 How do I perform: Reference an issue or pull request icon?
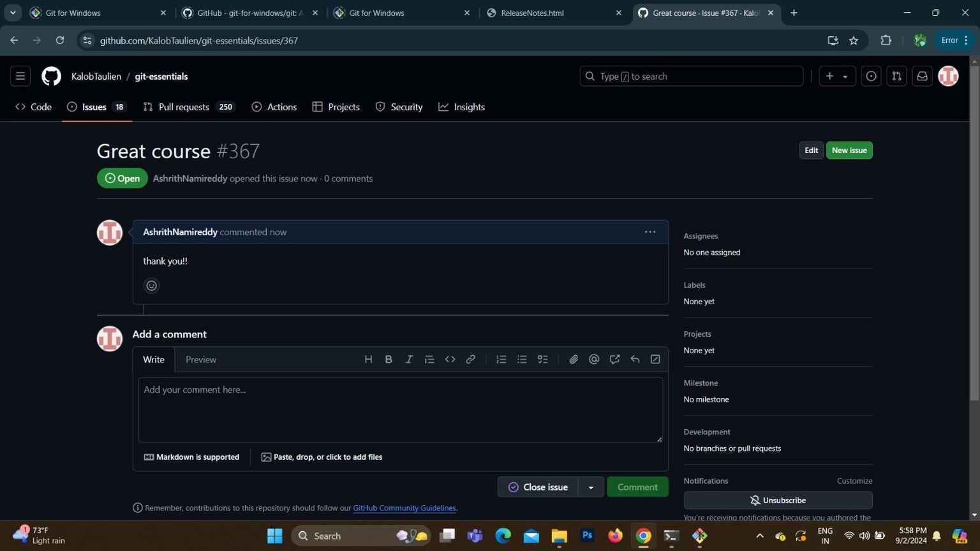614,360
